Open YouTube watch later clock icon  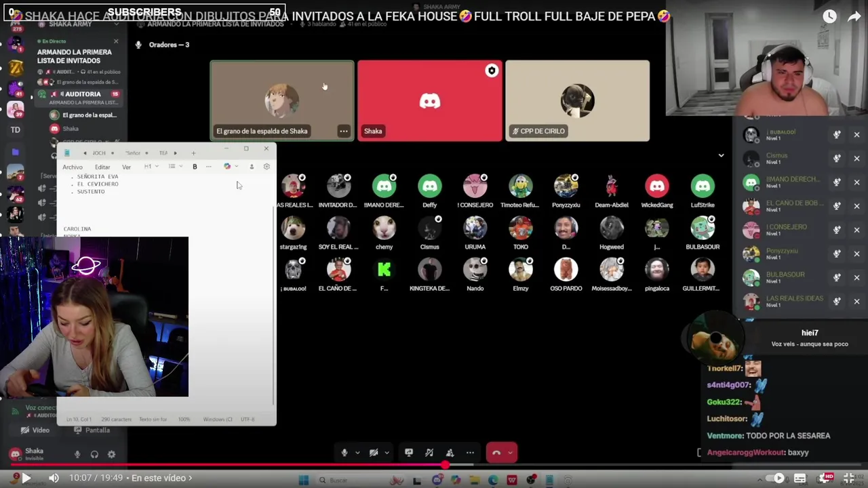(830, 16)
